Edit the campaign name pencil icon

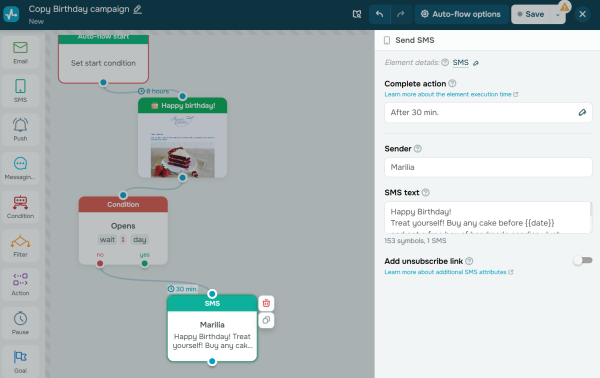click(x=137, y=9)
